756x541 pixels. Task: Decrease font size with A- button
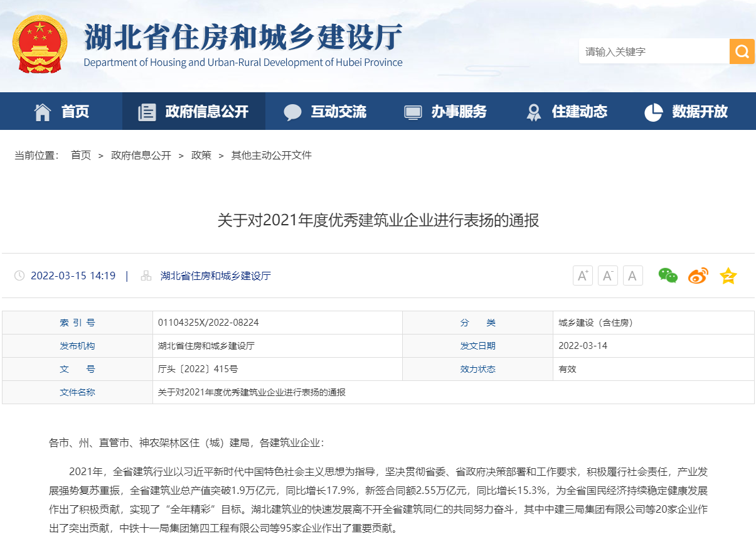pyautogui.click(x=608, y=276)
